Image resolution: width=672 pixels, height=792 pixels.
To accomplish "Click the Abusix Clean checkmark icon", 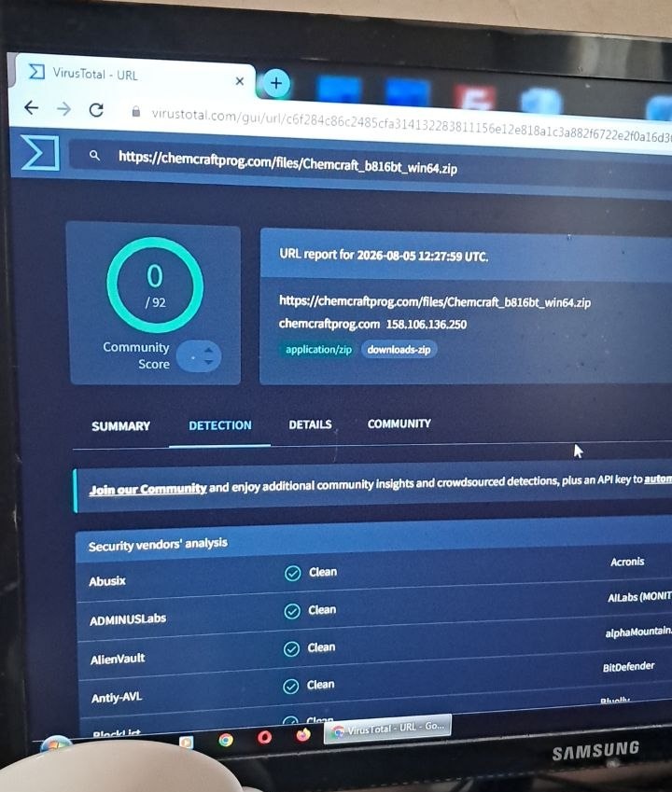I will point(292,574).
